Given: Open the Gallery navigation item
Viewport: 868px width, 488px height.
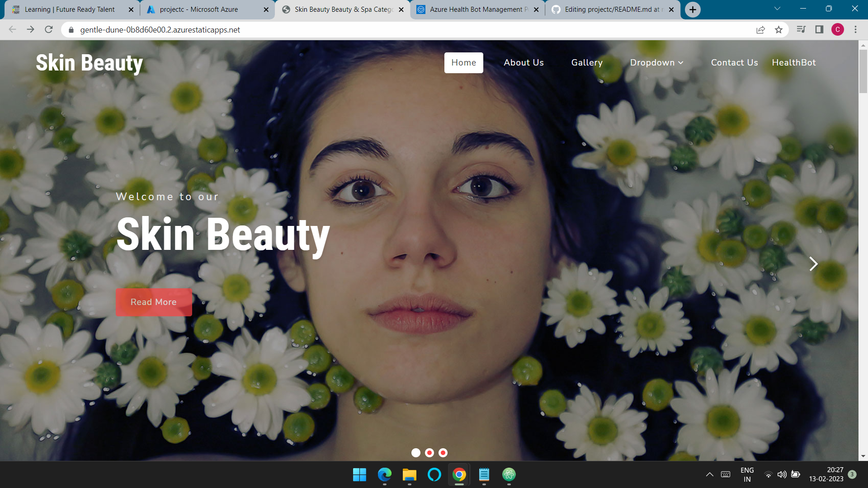Looking at the screenshot, I should click(x=587, y=63).
